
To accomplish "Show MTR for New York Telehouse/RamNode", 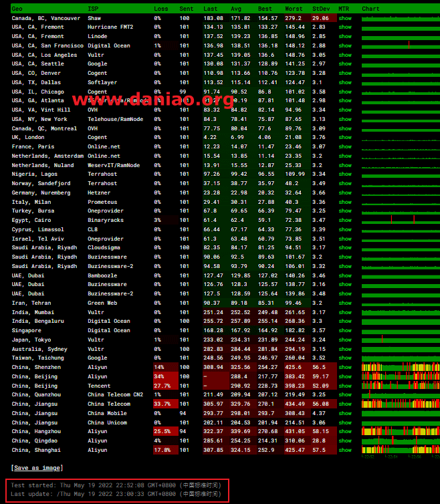I will pos(345,119).
